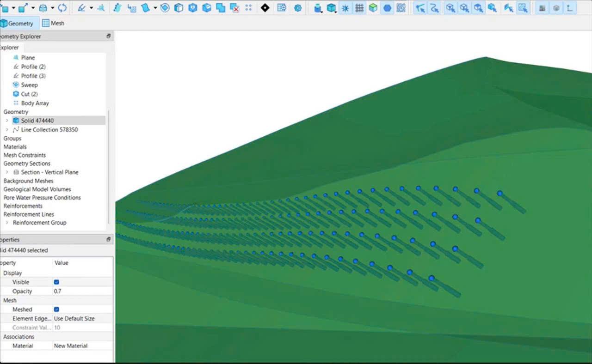Switch to the Mesh tab
The image size is (592, 364).
point(53,23)
